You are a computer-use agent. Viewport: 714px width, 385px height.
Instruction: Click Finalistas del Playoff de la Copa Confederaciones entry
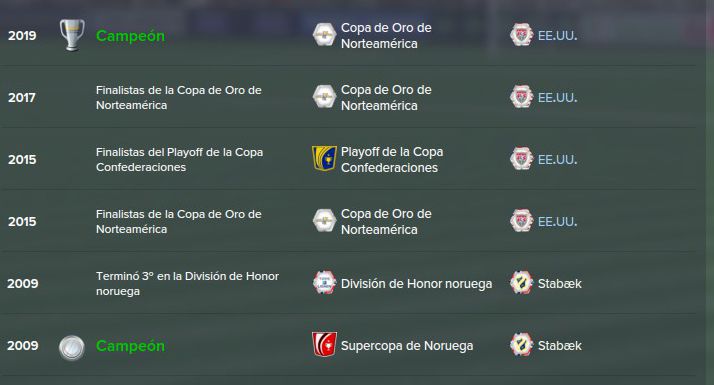pyautogui.click(x=179, y=159)
